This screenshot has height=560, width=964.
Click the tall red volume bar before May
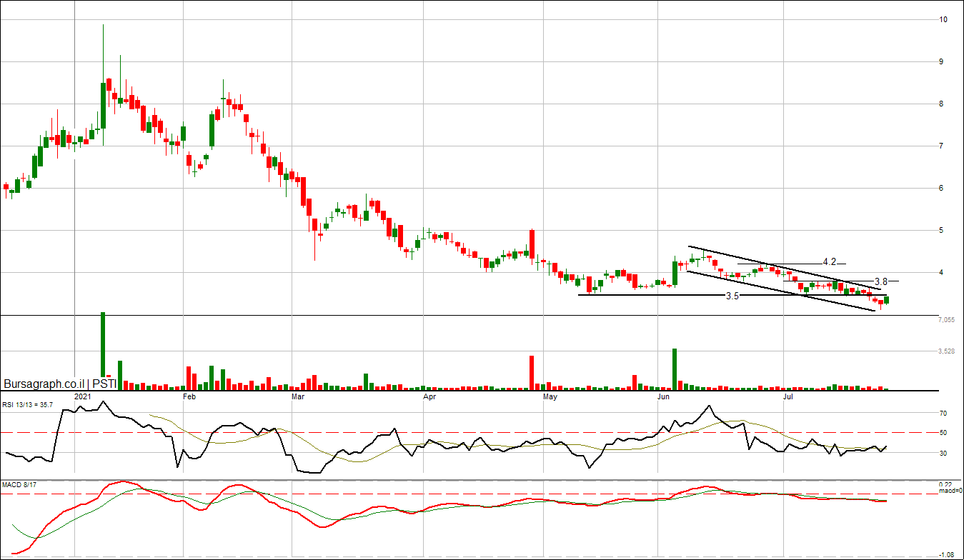click(532, 371)
